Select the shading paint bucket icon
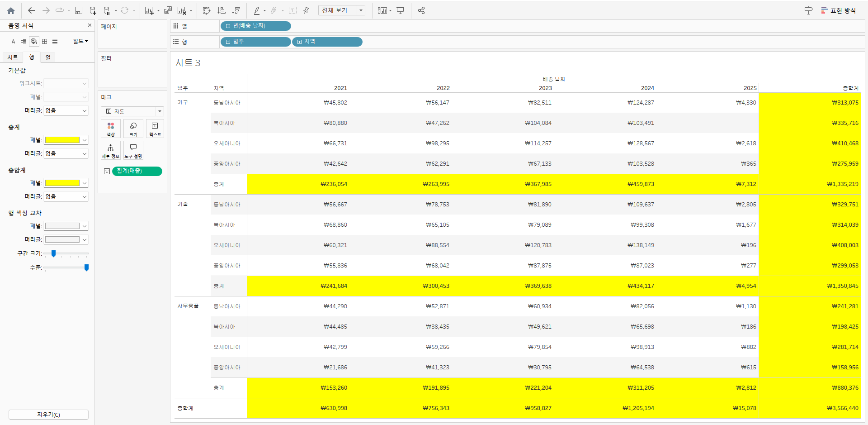Screen dimensions: 868x425 click(x=34, y=42)
